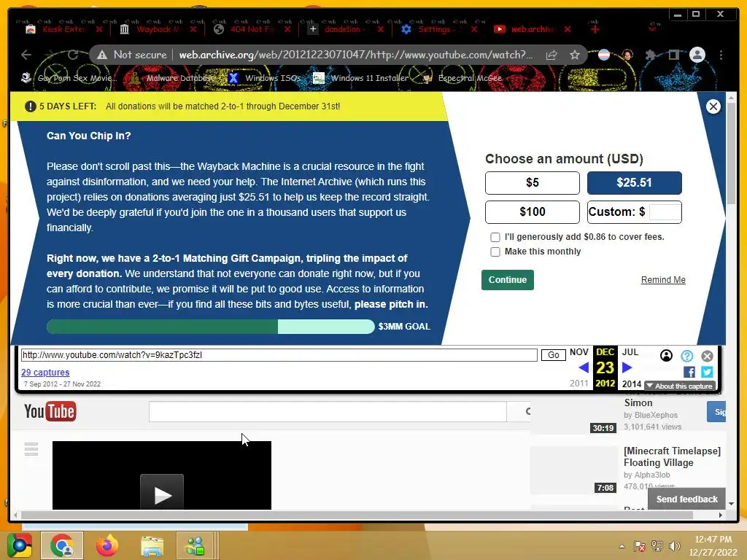Open Malware Database bookmark
The image size is (747, 560).
click(x=173, y=78)
